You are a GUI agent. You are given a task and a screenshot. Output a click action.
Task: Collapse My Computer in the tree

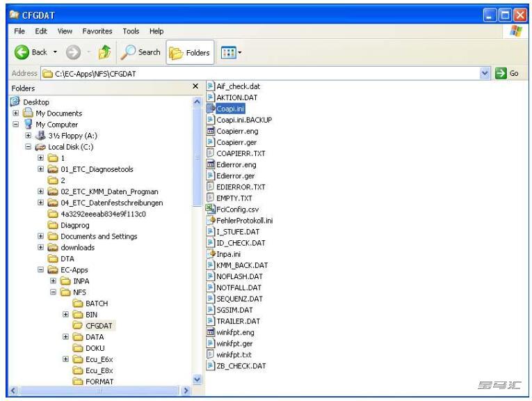click(x=15, y=125)
